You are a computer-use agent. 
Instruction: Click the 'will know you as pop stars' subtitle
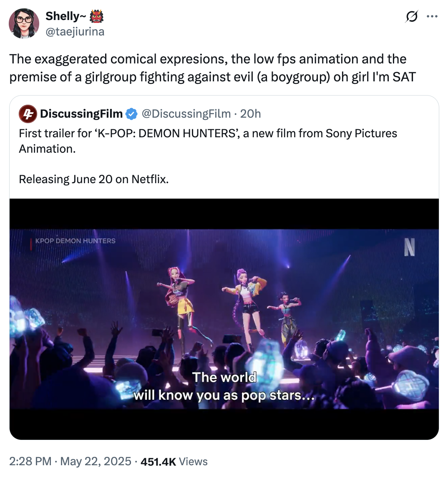coord(224,396)
